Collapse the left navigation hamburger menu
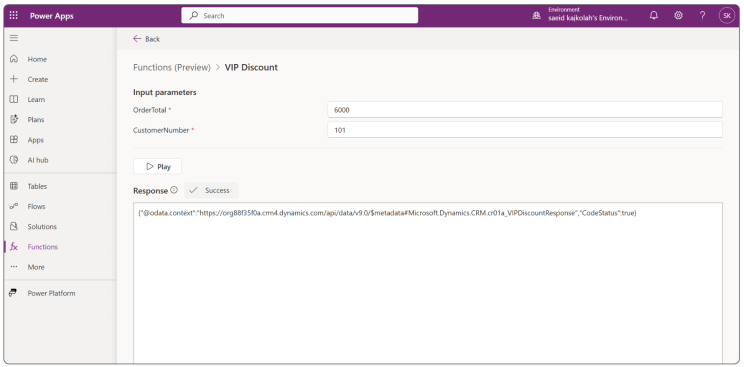 [14, 38]
